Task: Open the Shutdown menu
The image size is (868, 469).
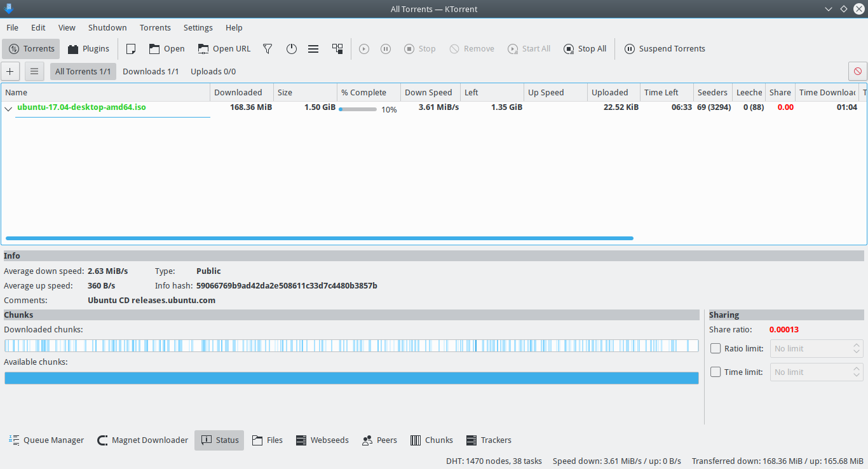Action: click(x=107, y=27)
